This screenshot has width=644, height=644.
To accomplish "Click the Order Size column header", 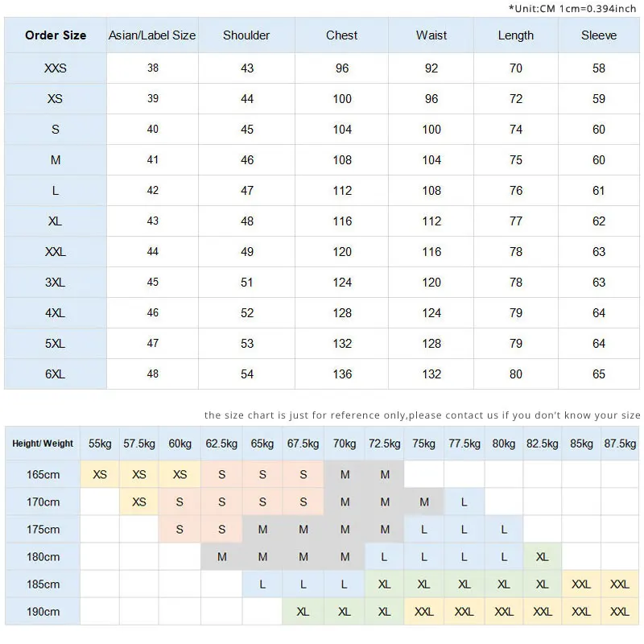I will 56,35.
